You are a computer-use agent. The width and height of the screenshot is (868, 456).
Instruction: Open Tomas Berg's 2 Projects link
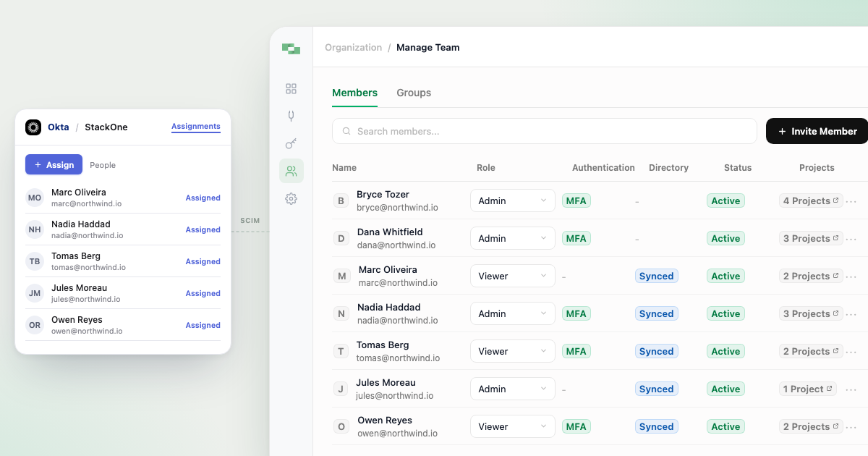coord(811,352)
